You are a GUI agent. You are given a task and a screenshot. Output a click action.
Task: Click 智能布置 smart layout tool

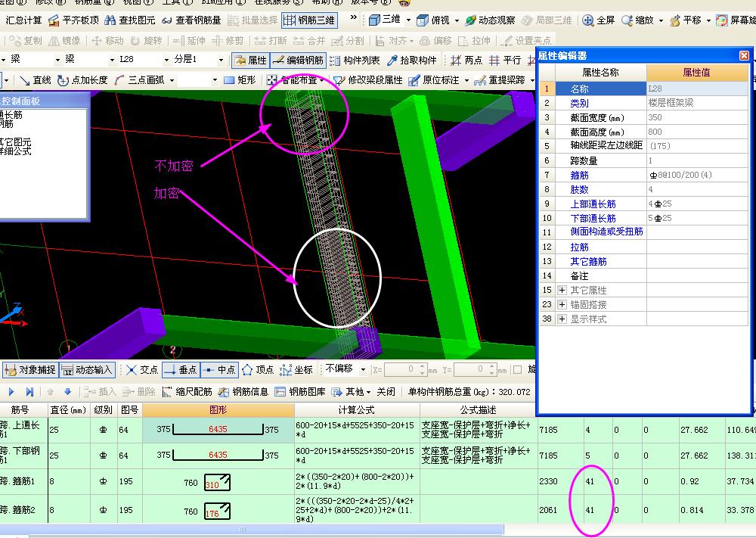click(x=293, y=80)
